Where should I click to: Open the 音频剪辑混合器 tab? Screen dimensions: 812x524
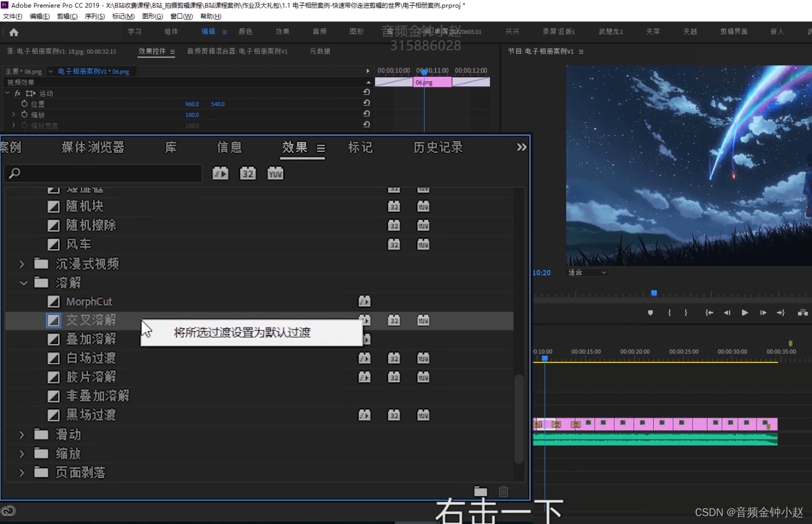(237, 51)
